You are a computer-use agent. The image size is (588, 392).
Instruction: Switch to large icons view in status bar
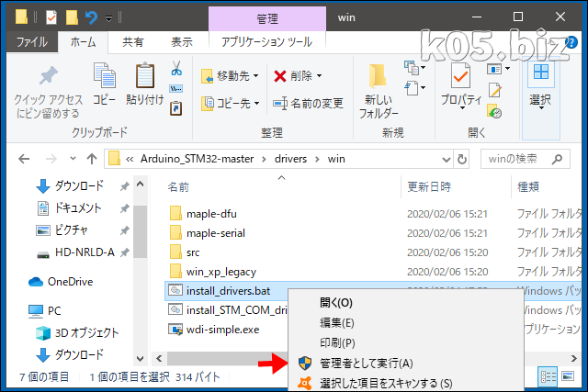tap(568, 376)
